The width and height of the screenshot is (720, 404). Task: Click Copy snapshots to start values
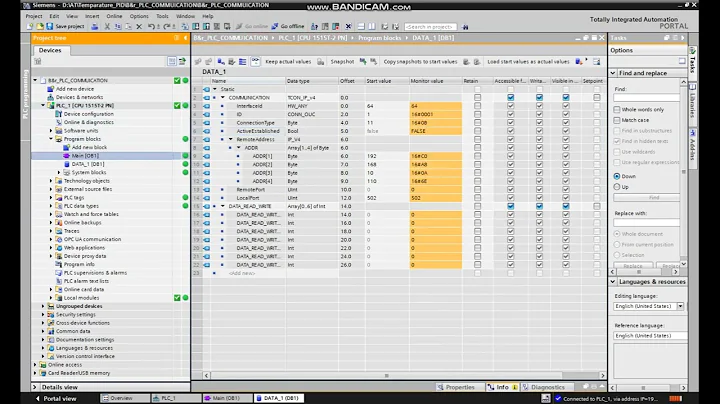click(420, 62)
